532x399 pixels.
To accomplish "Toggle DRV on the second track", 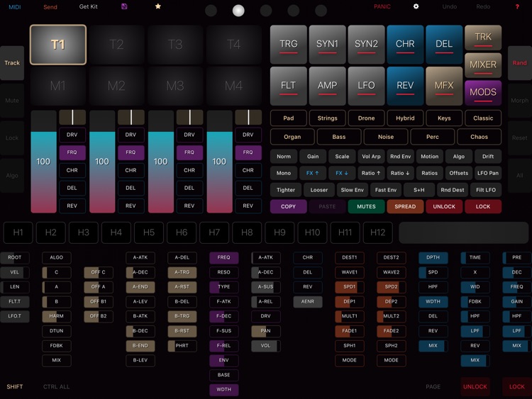I will [131, 135].
